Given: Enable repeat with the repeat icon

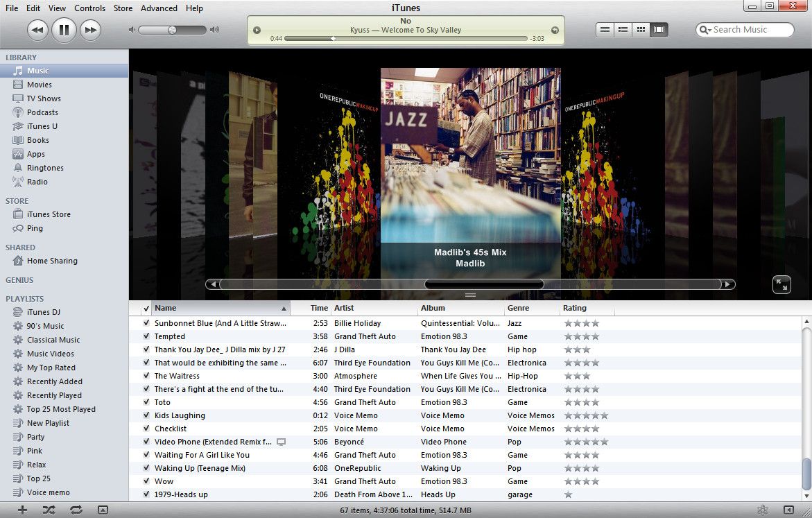Looking at the screenshot, I should (74, 510).
